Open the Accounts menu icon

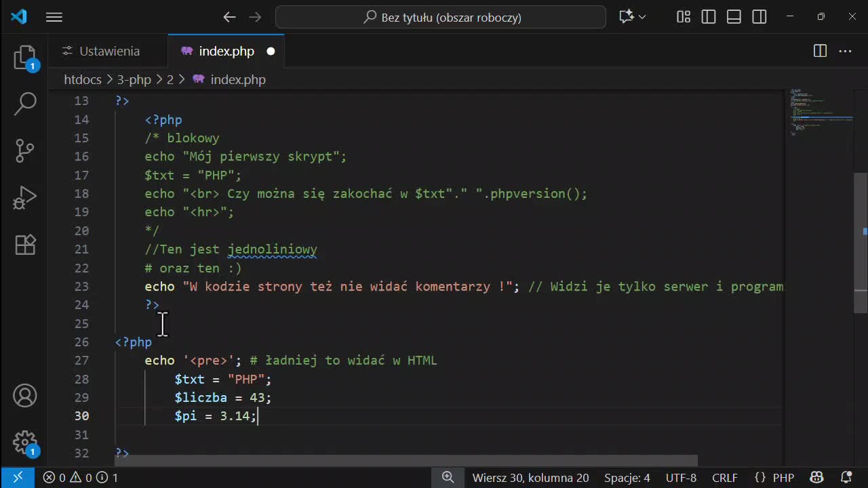(x=25, y=396)
